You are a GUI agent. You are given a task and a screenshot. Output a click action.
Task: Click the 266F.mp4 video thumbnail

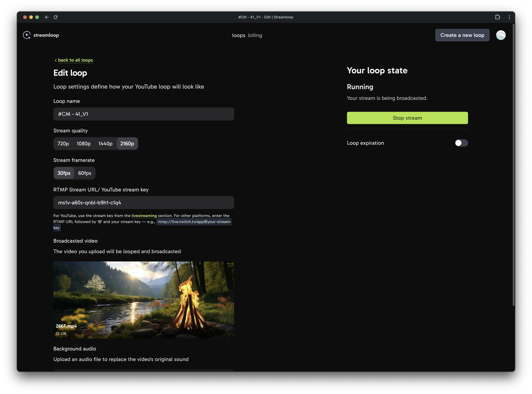coord(143,300)
